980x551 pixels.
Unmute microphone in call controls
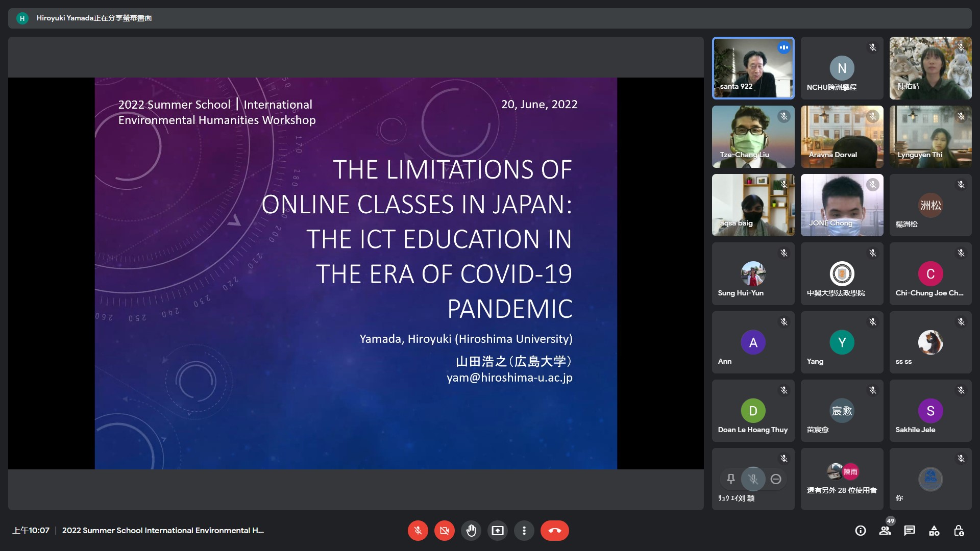click(x=418, y=531)
